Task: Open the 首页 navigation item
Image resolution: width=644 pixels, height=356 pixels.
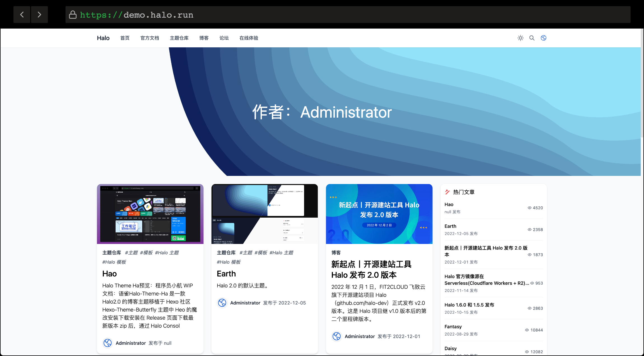Action: point(125,38)
